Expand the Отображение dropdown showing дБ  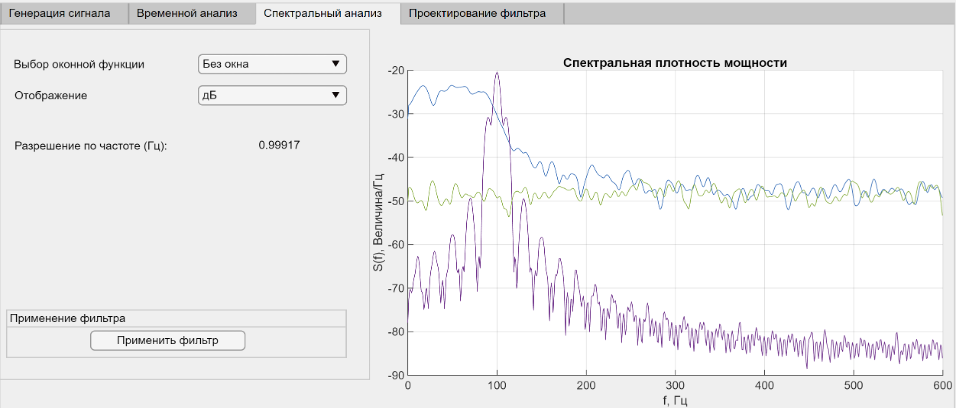(x=273, y=95)
